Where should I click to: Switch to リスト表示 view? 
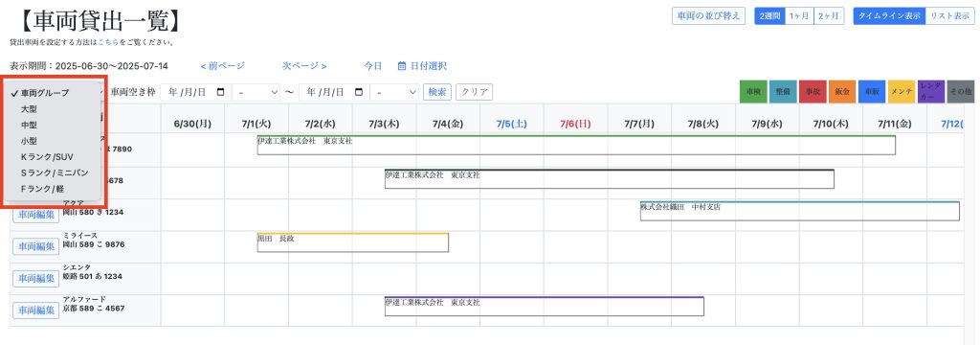tap(949, 16)
